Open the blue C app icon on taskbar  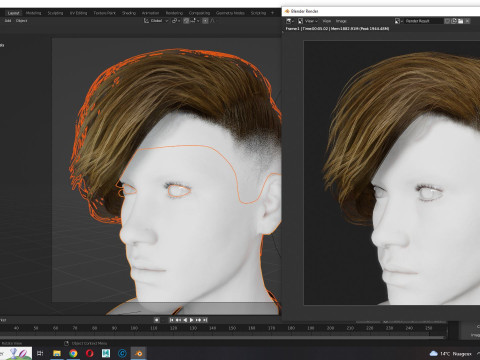coord(122,353)
